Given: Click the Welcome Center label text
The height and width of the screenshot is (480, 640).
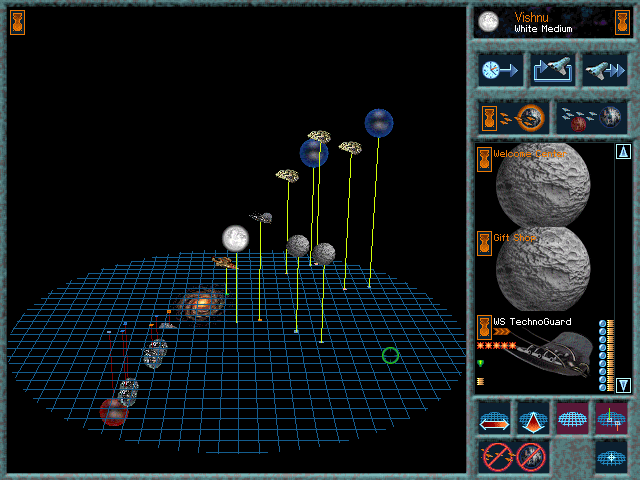Looking at the screenshot, I should click(x=530, y=154).
